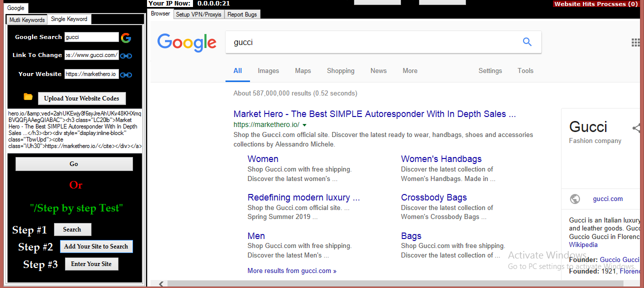Click Add Your Site to Search for Step 2
The image size is (644, 288).
tap(96, 246)
